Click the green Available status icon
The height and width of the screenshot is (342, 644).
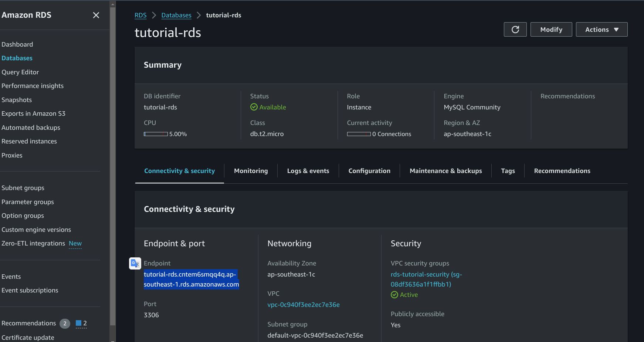point(254,107)
